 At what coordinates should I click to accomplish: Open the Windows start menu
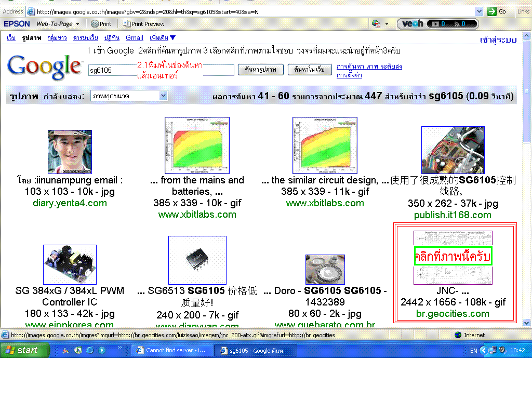pos(25,350)
